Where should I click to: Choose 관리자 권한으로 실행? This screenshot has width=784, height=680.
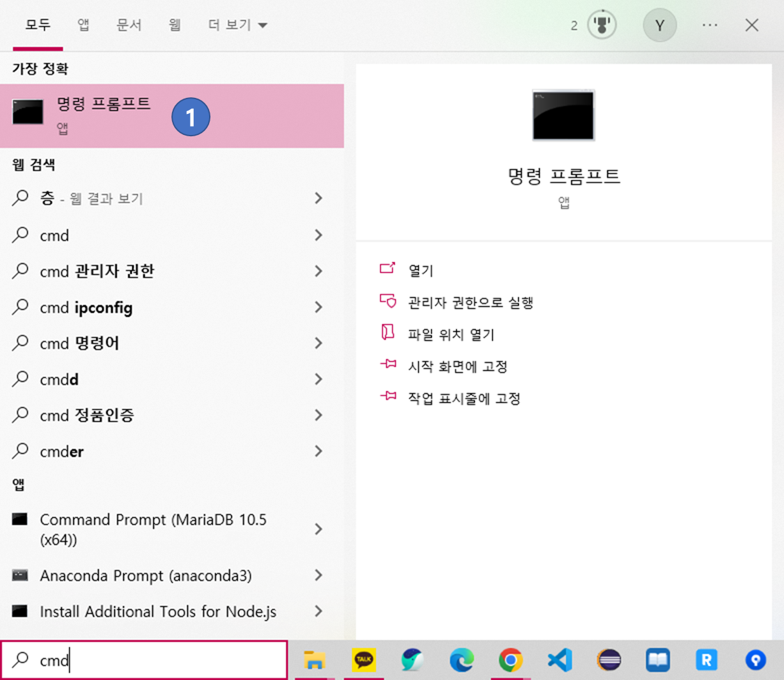(x=471, y=303)
